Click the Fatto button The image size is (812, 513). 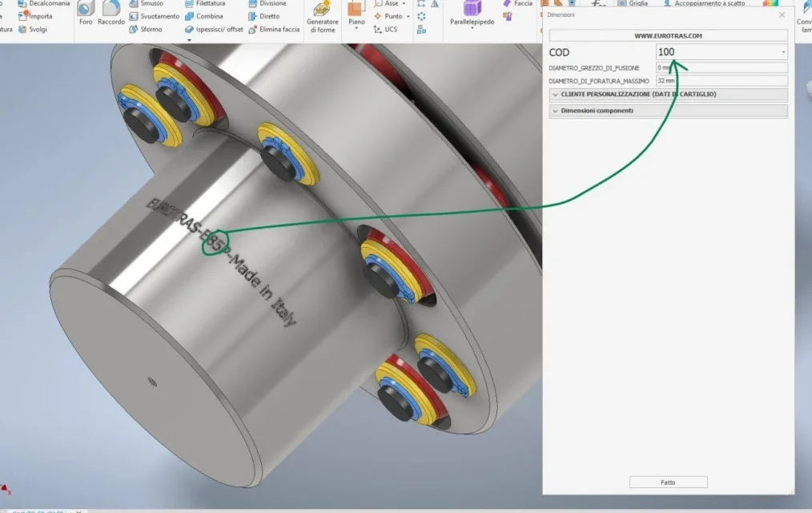668,483
